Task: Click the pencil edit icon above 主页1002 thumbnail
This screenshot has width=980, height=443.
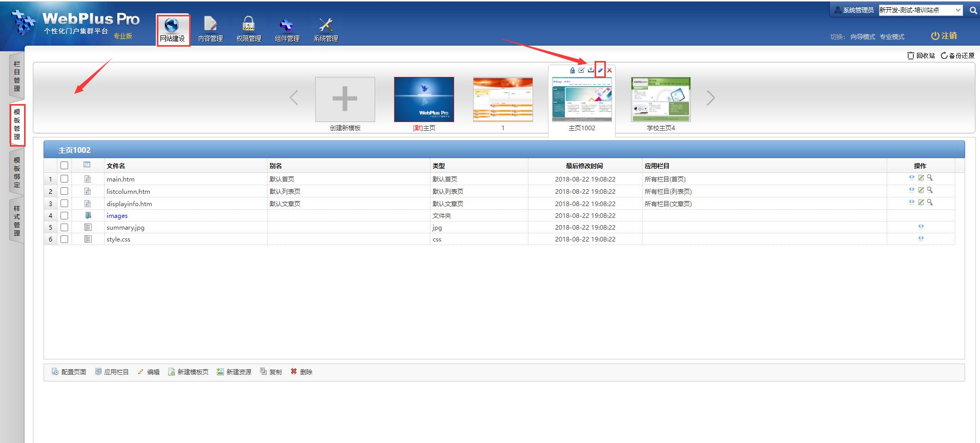Action: 600,70
